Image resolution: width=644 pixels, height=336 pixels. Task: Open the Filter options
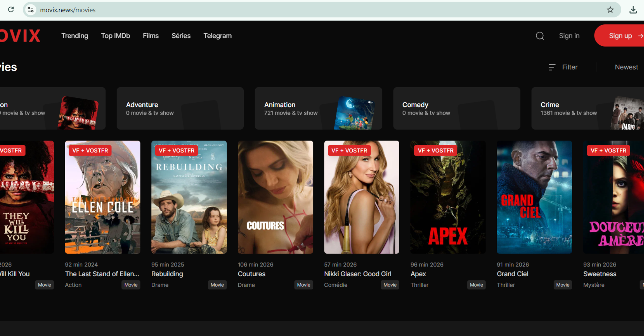(x=563, y=67)
